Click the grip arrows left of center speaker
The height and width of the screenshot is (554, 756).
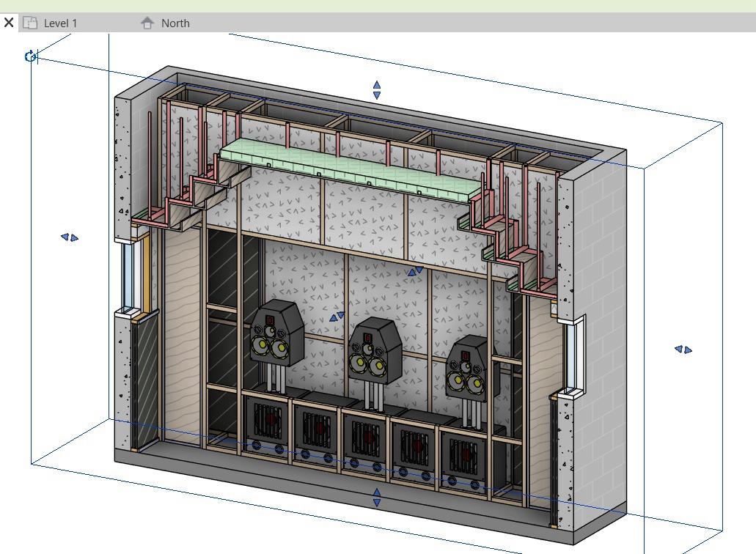[x=337, y=317]
